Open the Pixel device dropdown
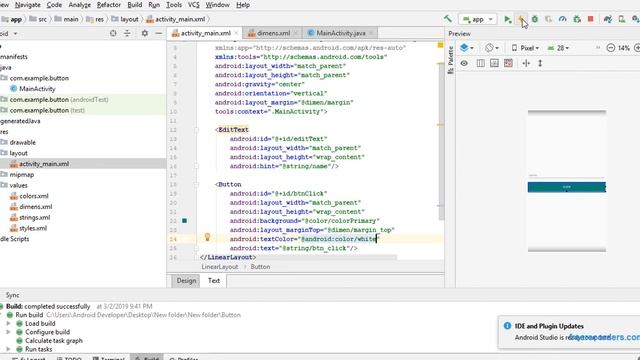 tap(525, 48)
